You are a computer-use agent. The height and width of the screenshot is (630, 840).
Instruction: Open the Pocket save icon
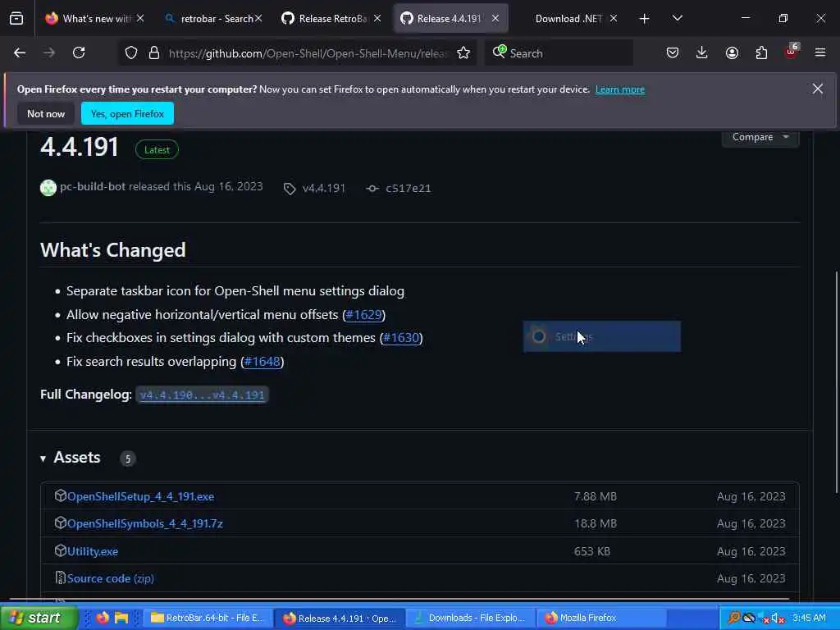click(x=673, y=52)
